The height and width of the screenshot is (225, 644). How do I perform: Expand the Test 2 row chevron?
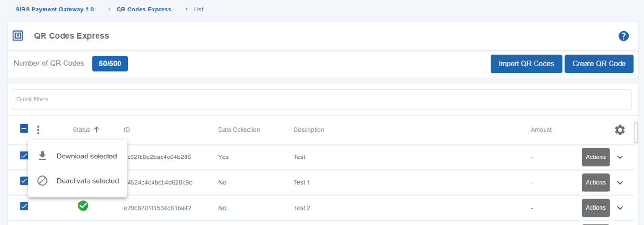[x=620, y=208]
